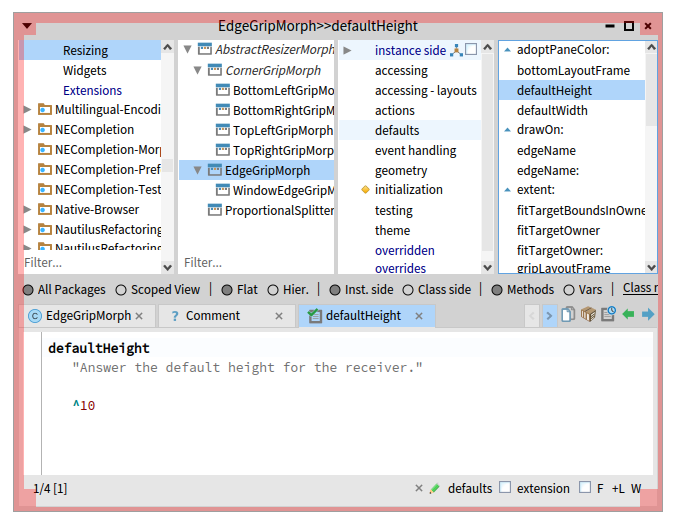Viewport: 674px width, 527px height.
Task: Click override arrow icon next to extent:
Action: coord(508,190)
